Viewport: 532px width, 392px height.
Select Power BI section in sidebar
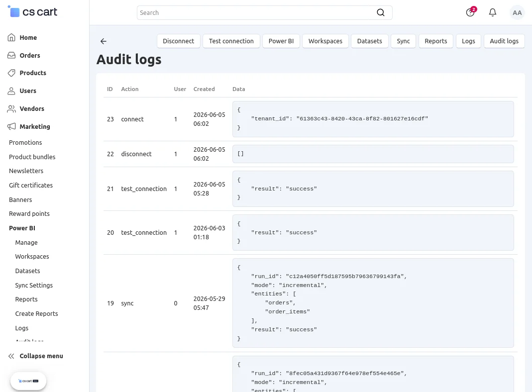(x=22, y=228)
